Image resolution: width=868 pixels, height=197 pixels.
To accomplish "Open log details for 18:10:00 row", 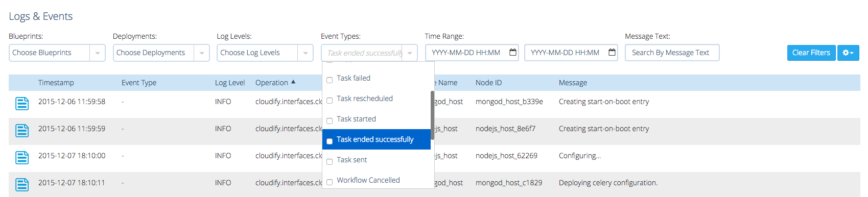I will 22,158.
